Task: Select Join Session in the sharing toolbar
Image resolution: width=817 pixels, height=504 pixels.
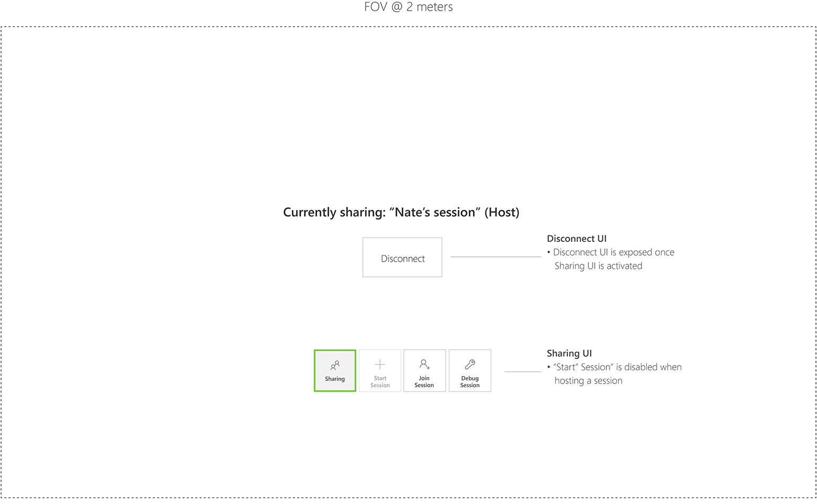Action: click(x=424, y=371)
